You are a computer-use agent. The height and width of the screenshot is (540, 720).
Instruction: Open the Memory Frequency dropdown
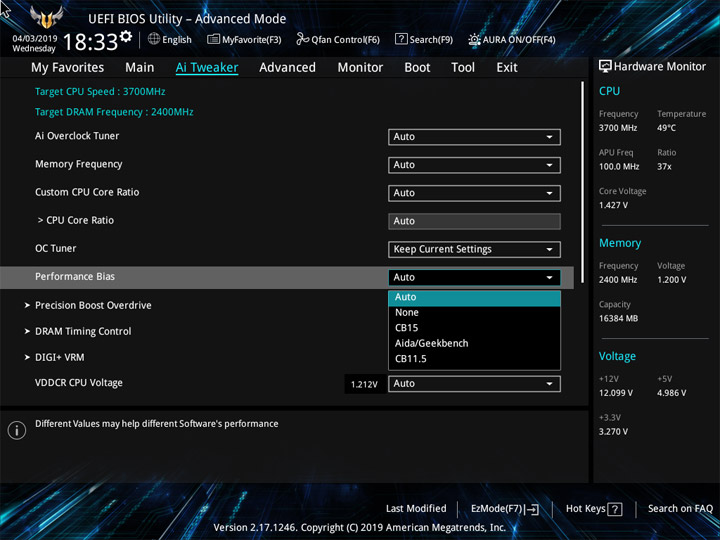[474, 165]
